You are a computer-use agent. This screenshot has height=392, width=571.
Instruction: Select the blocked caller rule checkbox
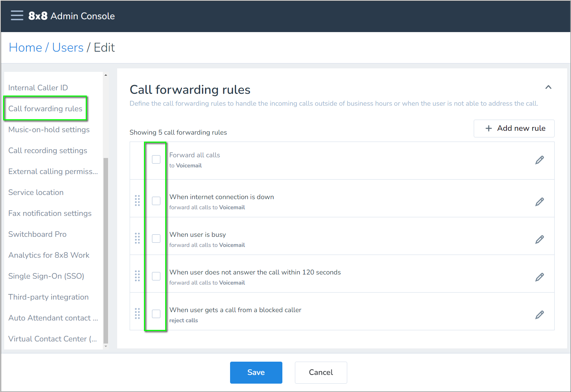tap(156, 314)
